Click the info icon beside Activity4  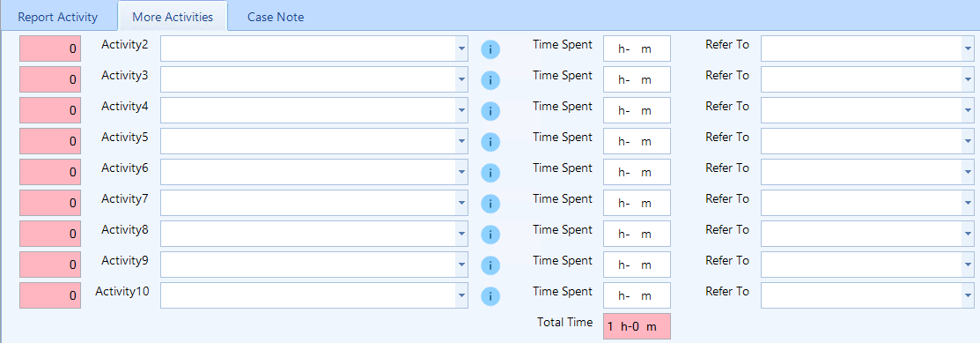[x=490, y=111]
